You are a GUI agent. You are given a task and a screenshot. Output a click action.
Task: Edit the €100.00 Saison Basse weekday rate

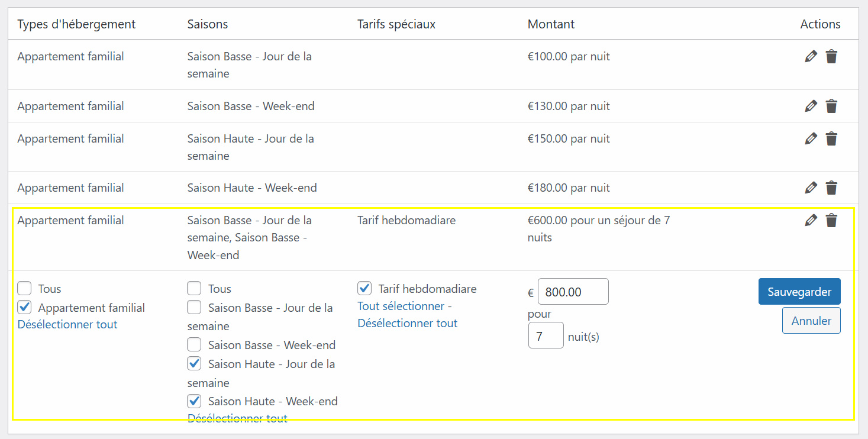coord(811,57)
